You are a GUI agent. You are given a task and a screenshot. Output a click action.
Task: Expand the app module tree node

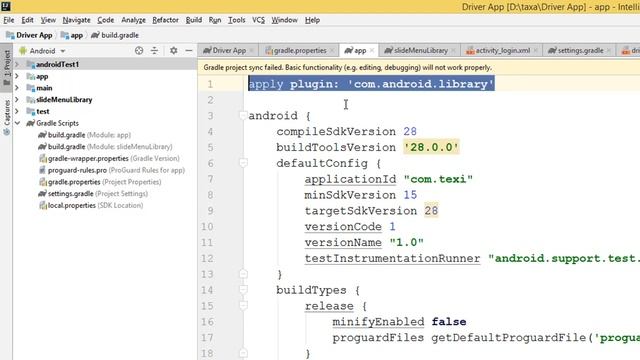(17, 76)
